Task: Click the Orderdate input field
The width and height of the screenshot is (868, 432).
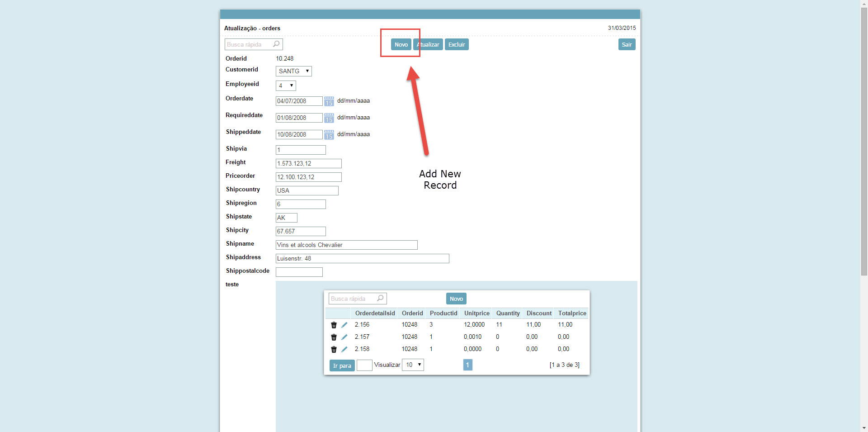Action: (x=299, y=101)
